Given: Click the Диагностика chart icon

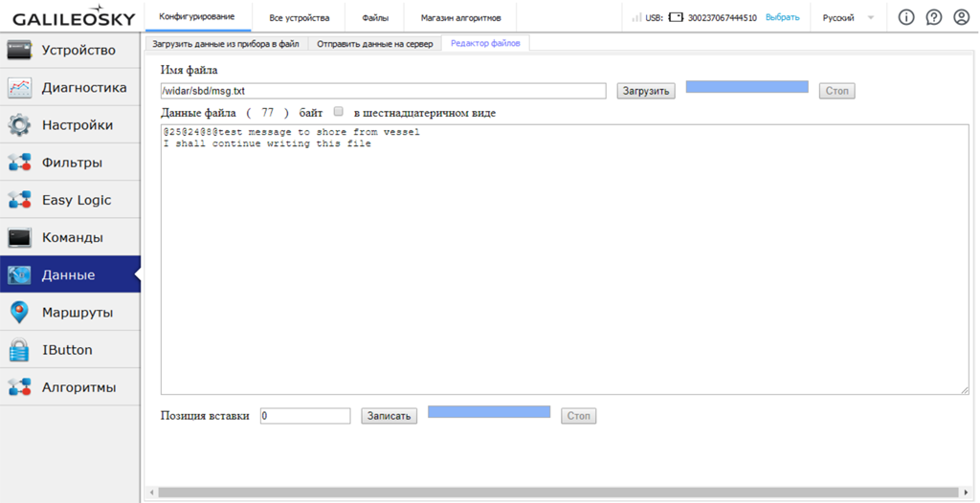Looking at the screenshot, I should (19, 87).
